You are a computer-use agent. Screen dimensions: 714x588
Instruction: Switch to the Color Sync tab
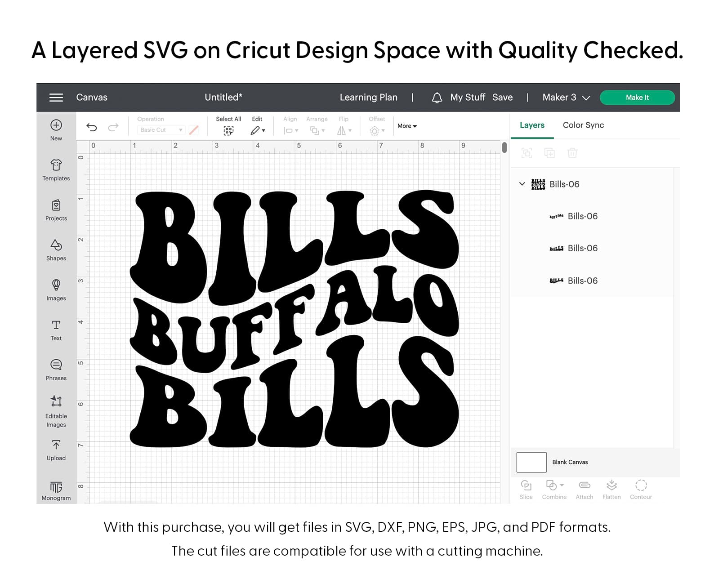click(x=583, y=125)
